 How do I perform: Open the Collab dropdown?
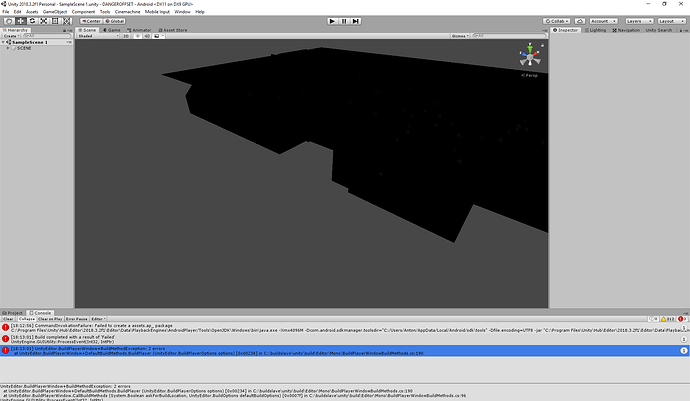557,21
